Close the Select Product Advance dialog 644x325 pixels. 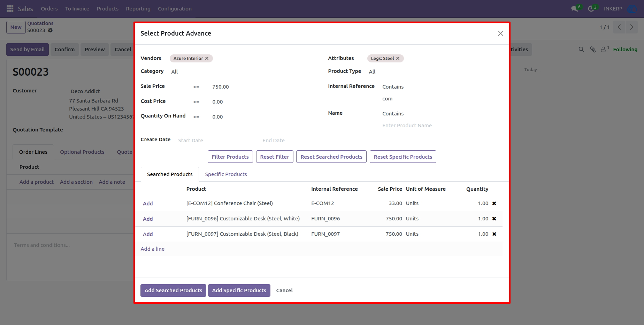(500, 33)
